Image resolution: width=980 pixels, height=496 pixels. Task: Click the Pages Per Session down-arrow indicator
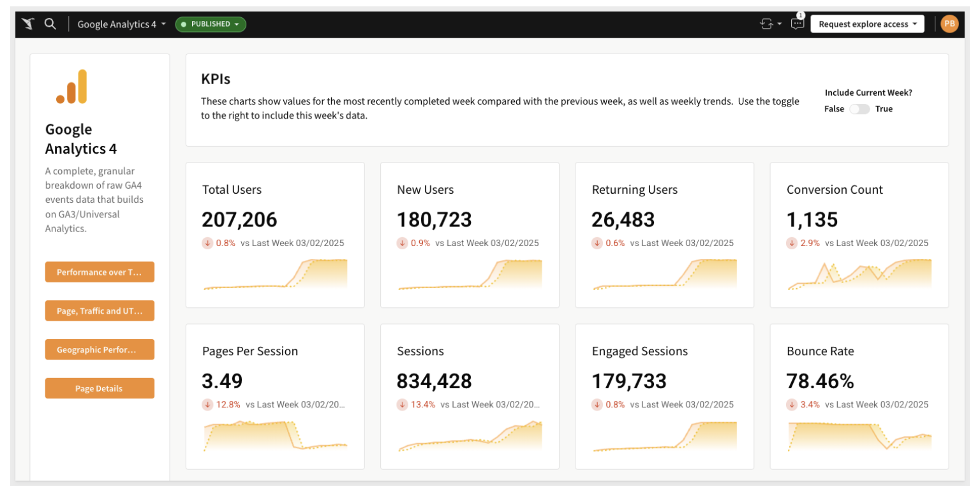coord(207,404)
